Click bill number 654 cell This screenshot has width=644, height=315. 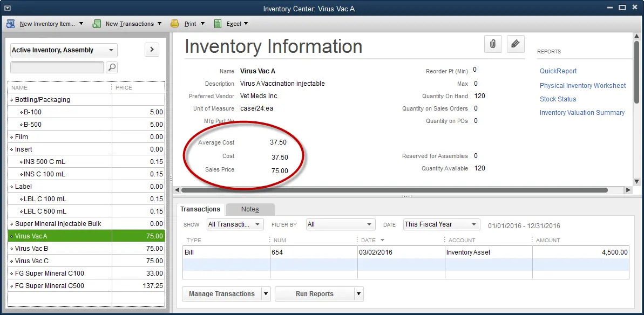(x=314, y=252)
